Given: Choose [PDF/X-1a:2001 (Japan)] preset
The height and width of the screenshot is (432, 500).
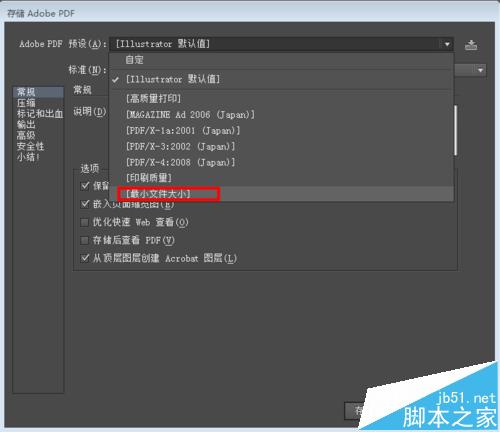Looking at the screenshot, I should 281,130.
